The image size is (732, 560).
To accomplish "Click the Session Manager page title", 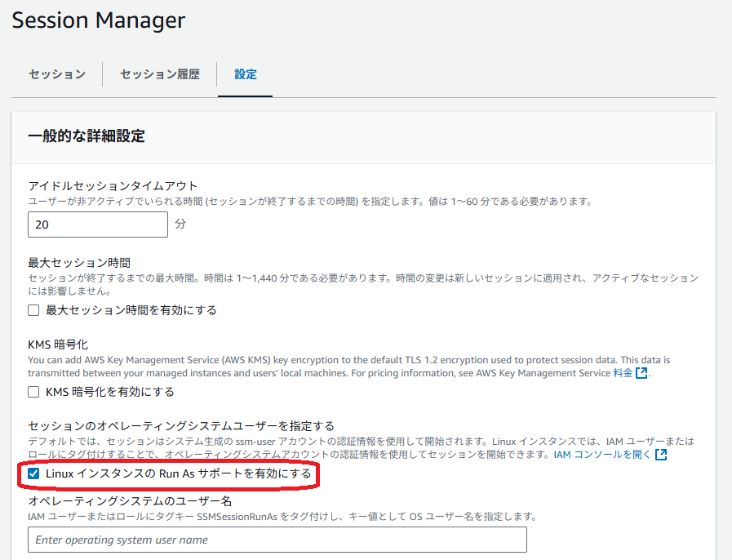I will (99, 20).
